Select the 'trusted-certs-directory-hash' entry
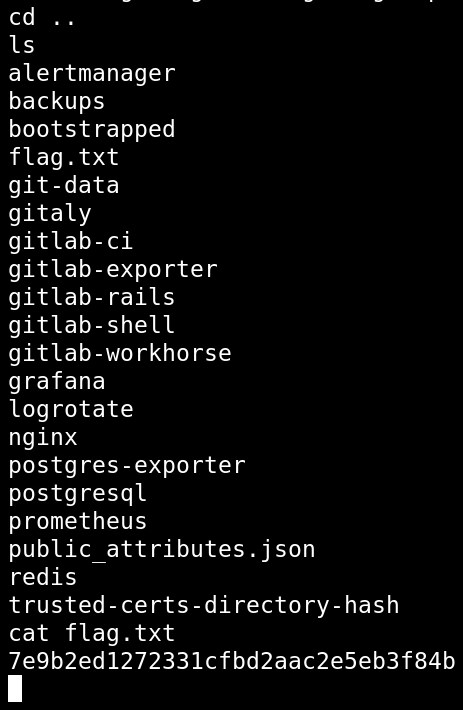Viewport: 463px width, 710px height. click(x=204, y=605)
